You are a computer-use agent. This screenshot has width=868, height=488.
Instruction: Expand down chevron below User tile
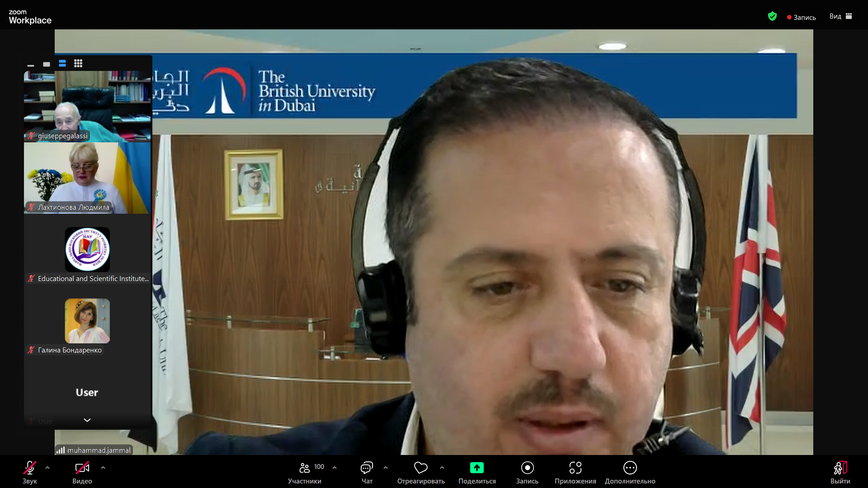pyautogui.click(x=87, y=420)
